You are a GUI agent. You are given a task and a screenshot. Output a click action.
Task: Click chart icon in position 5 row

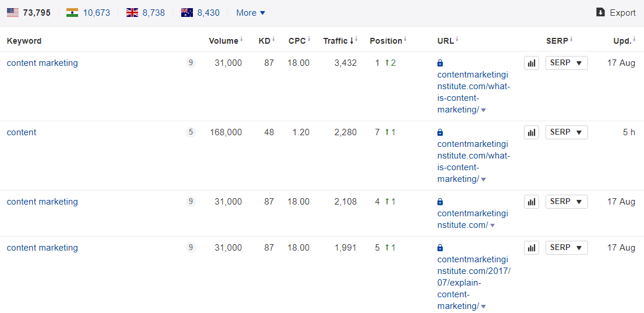coord(531,248)
